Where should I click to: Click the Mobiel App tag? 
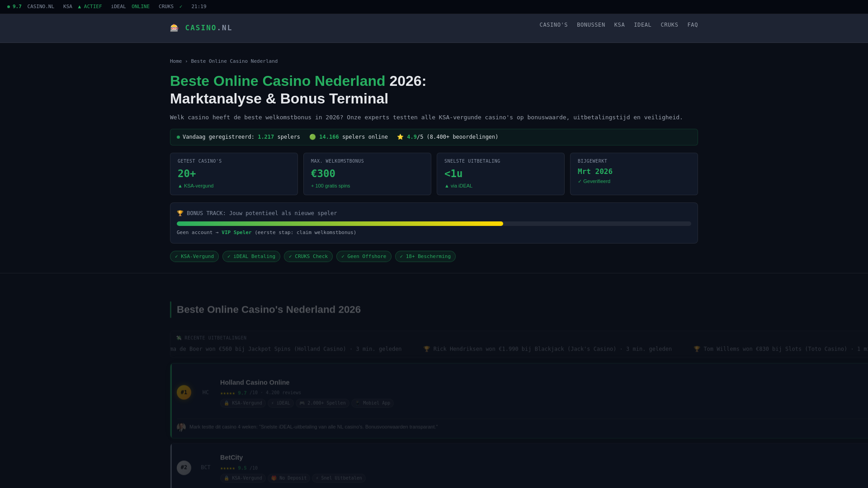point(373,403)
